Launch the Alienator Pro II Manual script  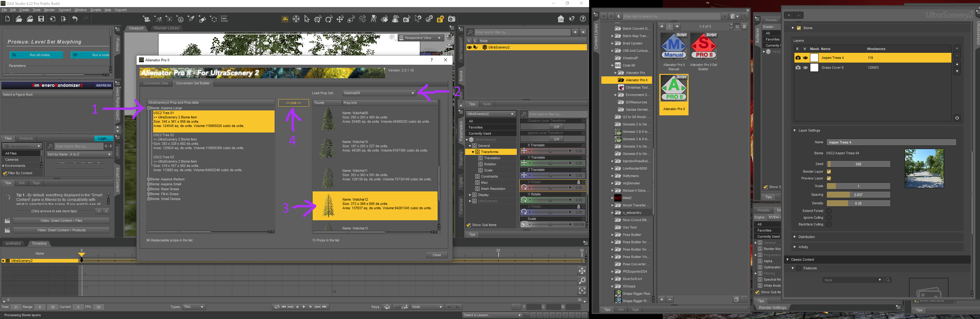tap(674, 46)
